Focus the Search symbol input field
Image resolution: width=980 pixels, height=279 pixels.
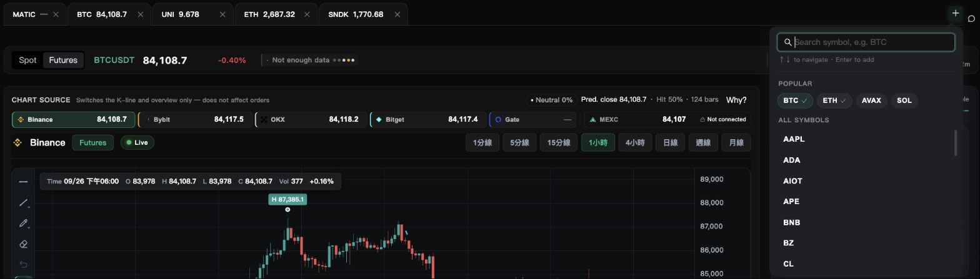tap(866, 42)
